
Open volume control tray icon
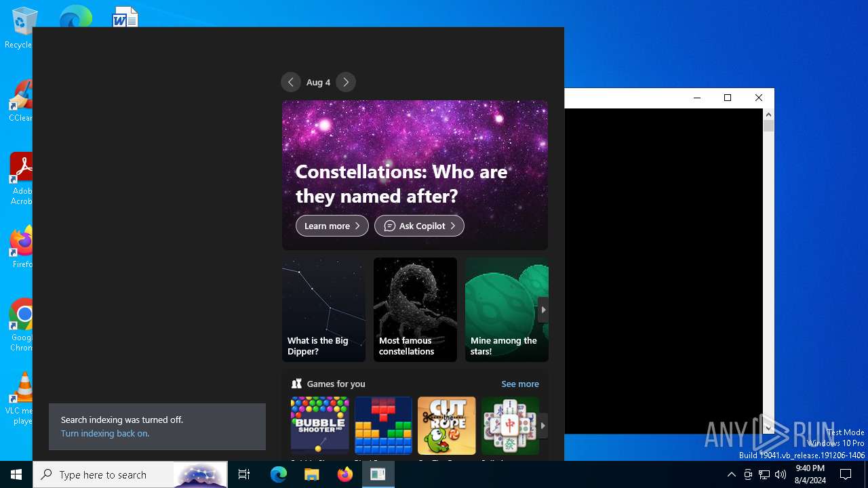point(781,474)
